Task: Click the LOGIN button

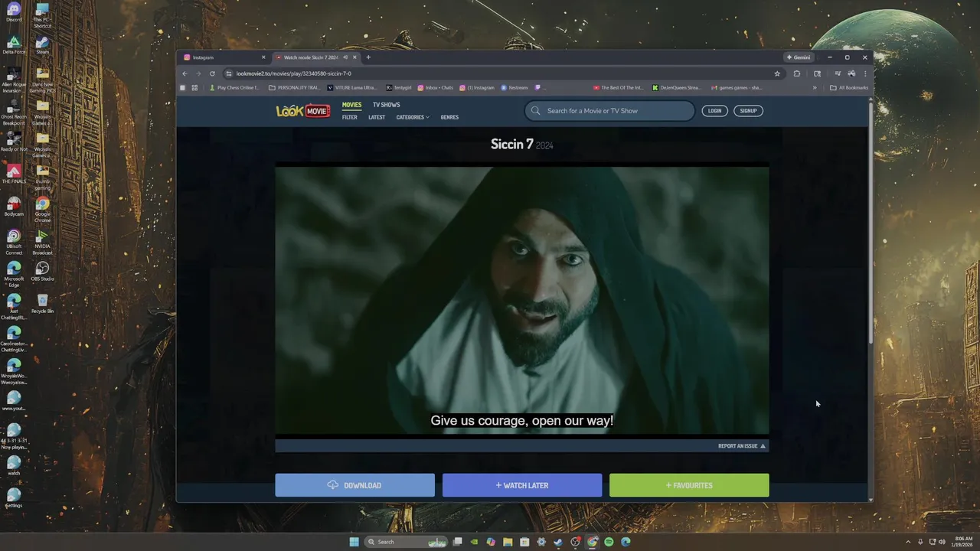Action: tap(714, 111)
